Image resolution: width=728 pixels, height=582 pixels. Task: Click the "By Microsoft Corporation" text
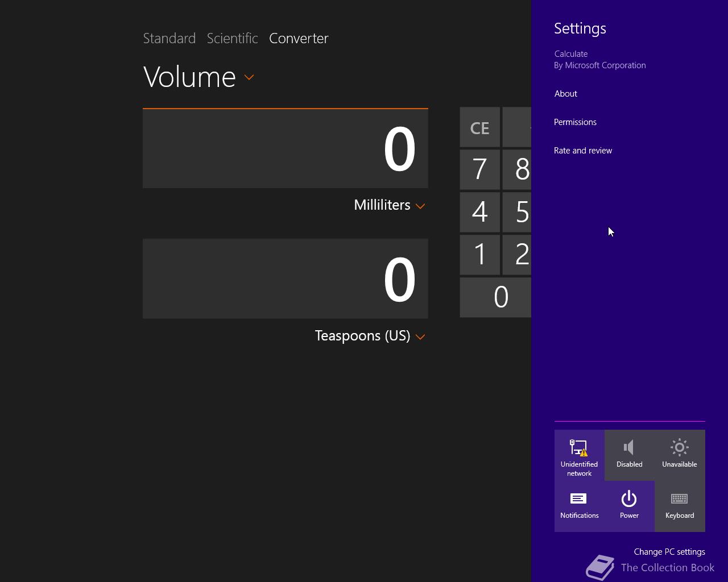pos(600,65)
